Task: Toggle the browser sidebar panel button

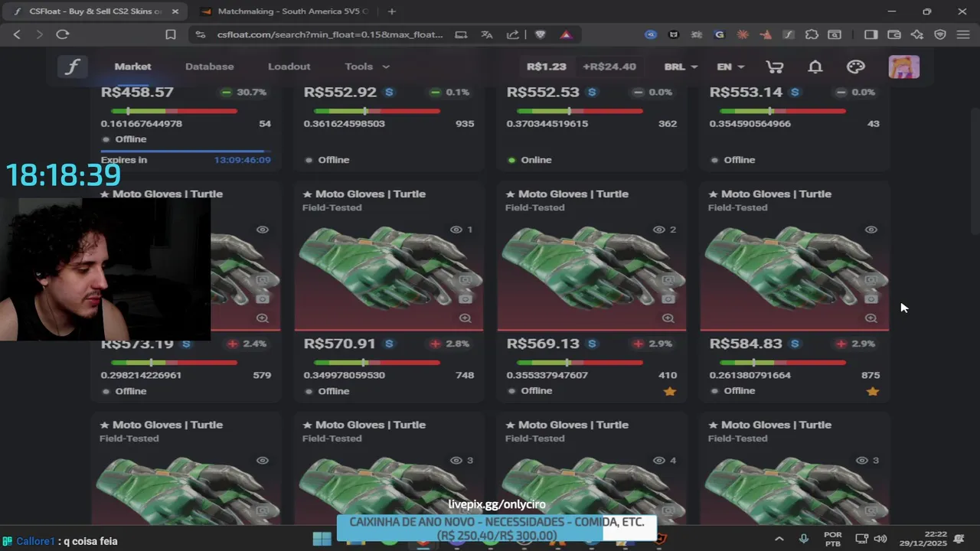Action: [x=871, y=34]
